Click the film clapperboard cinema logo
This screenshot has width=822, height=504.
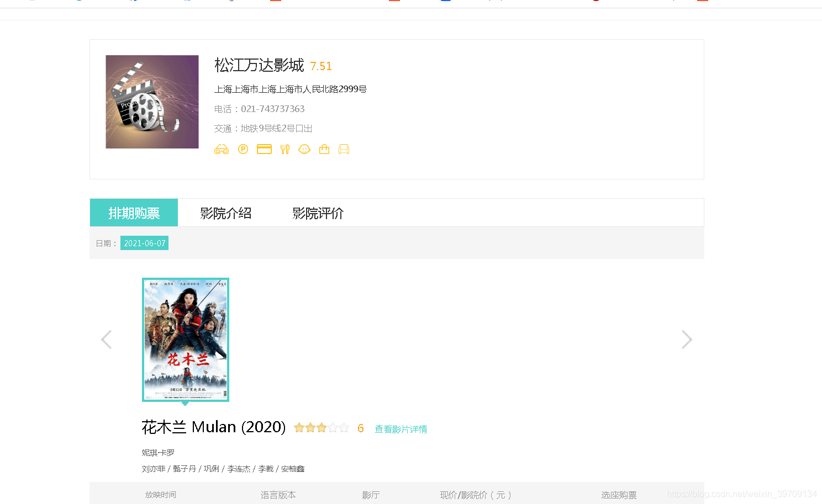coord(152,102)
